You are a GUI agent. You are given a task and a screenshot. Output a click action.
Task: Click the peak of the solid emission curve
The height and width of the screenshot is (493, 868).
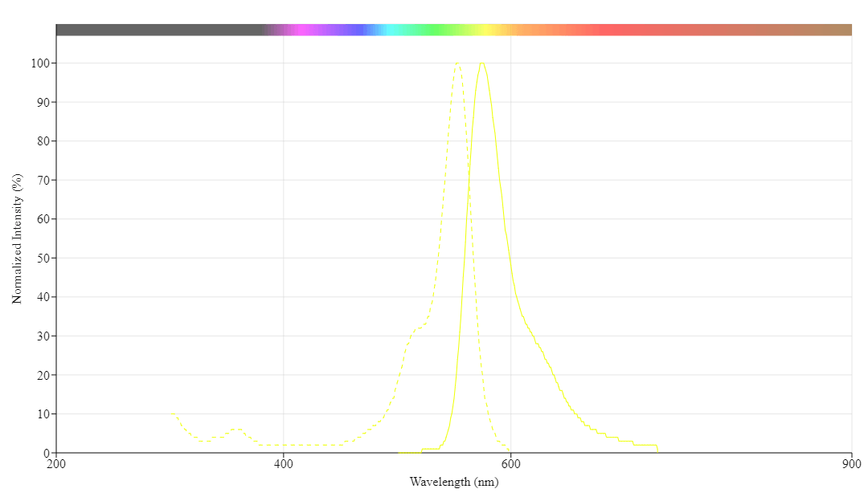(x=481, y=64)
